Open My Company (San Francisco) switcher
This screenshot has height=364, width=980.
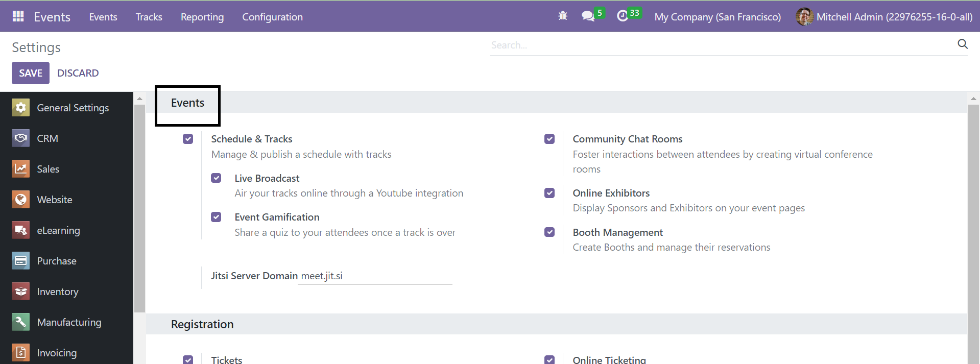point(718,17)
